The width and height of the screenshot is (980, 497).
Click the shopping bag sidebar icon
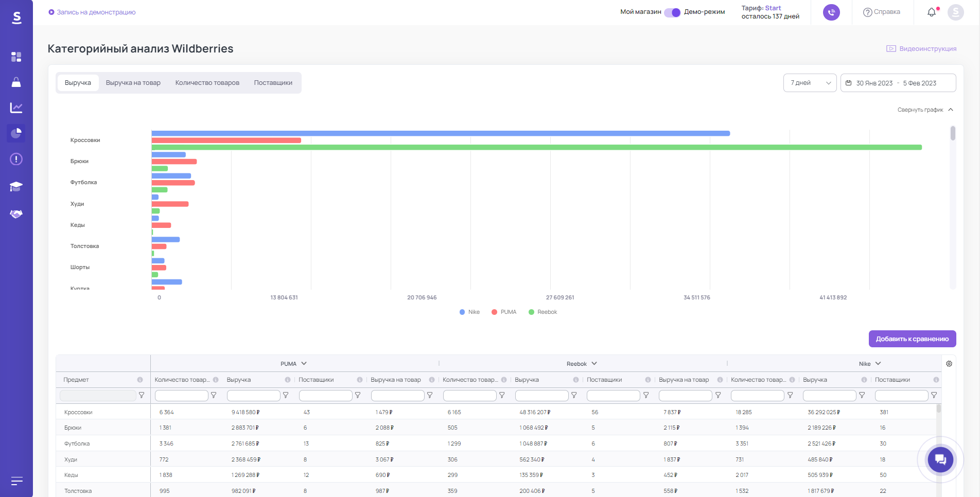pyautogui.click(x=16, y=82)
